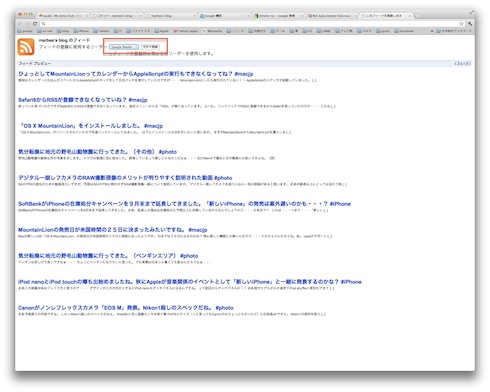Screen dimensions: 490x392
Task: Switch to the third tab, marbee's blog
Action: (x=171, y=16)
